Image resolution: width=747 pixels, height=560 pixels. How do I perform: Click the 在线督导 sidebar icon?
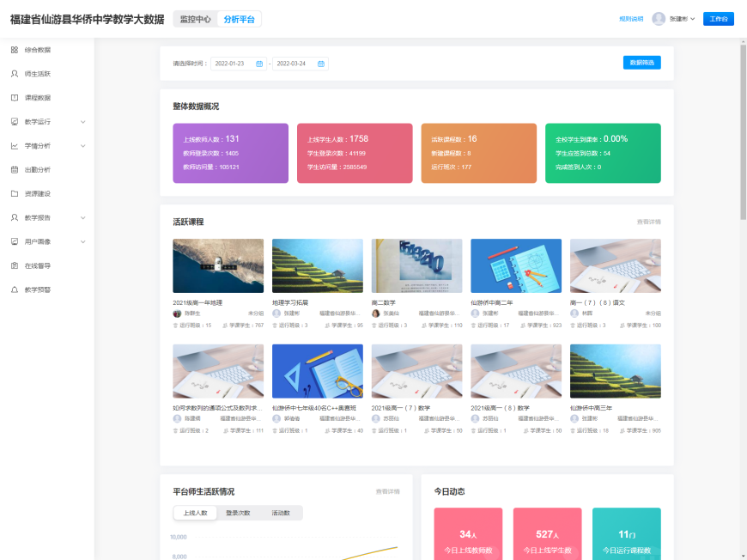tap(15, 266)
